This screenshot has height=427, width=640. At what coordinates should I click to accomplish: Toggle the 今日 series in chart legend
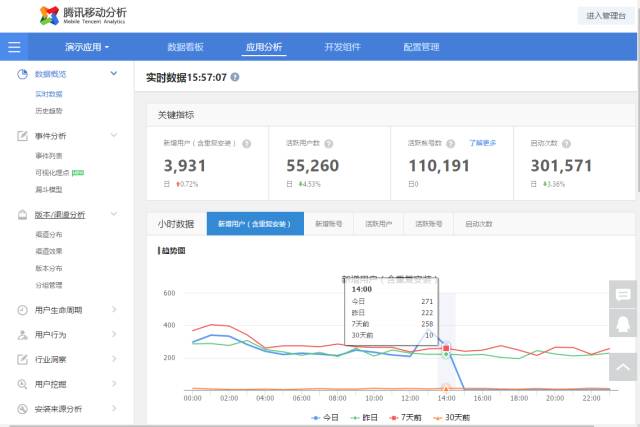(x=325, y=418)
